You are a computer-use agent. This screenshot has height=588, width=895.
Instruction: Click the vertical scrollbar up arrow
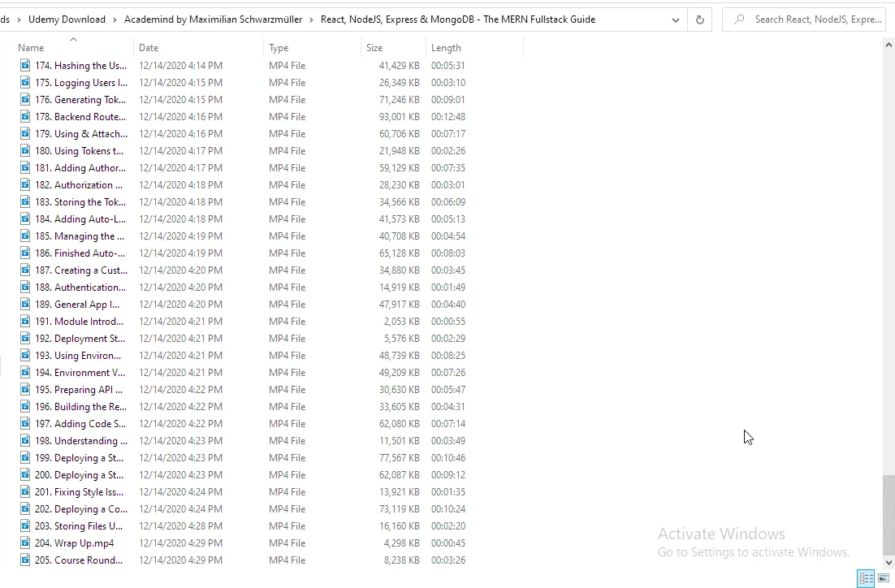click(x=889, y=45)
